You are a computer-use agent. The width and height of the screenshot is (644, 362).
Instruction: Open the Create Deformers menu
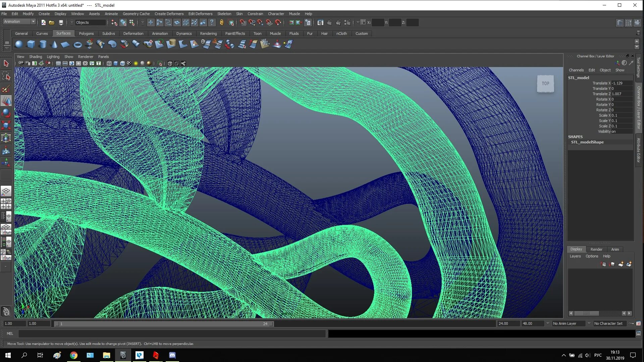click(x=169, y=14)
